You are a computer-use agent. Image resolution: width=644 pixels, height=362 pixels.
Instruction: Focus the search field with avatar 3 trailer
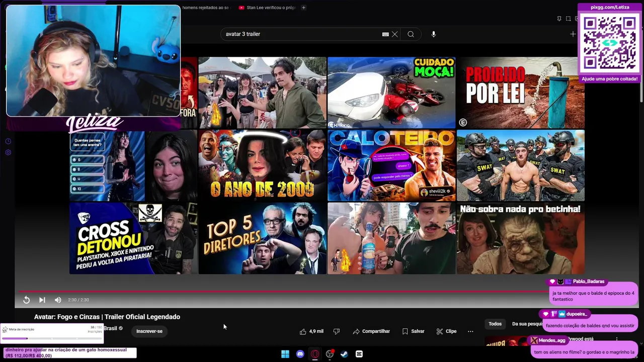pos(302,34)
